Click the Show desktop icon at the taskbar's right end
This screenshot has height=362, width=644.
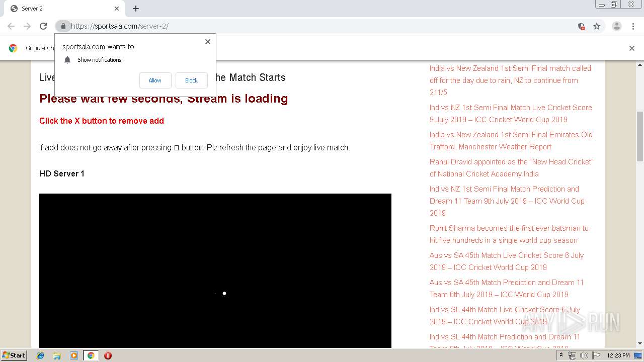(x=638, y=355)
